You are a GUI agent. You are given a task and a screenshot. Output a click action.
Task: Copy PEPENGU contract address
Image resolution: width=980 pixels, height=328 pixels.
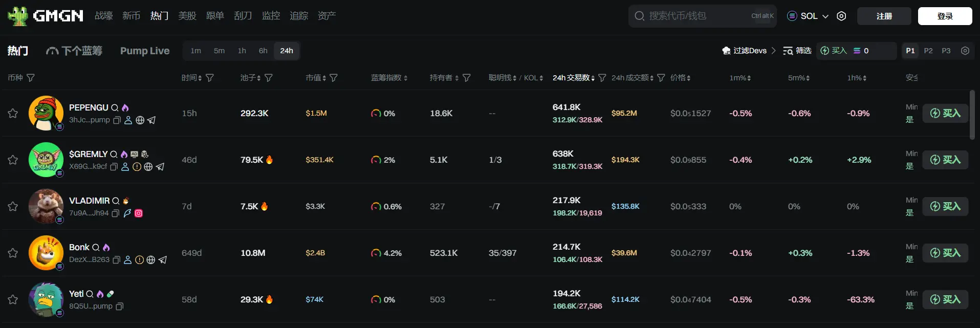tap(117, 120)
